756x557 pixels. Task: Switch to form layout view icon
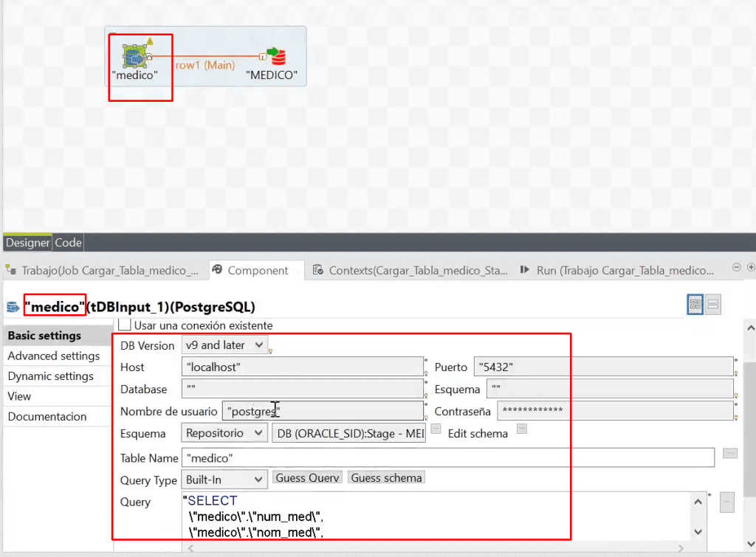pos(713,305)
